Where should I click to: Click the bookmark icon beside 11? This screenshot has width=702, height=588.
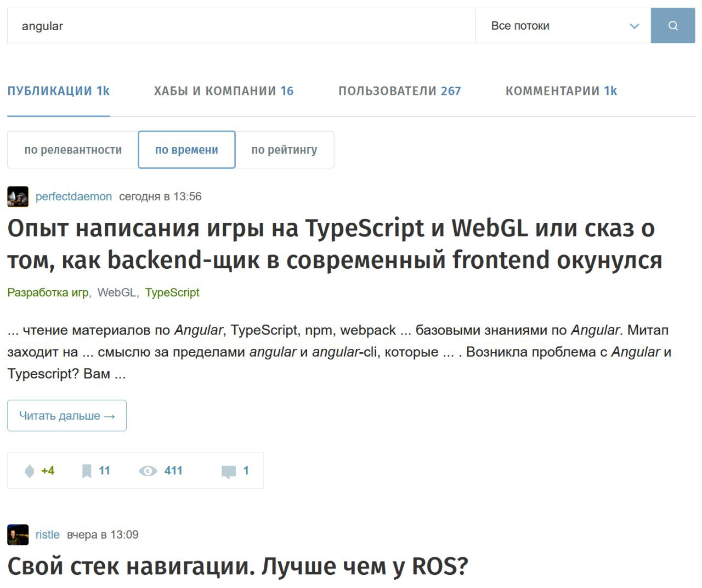(87, 471)
